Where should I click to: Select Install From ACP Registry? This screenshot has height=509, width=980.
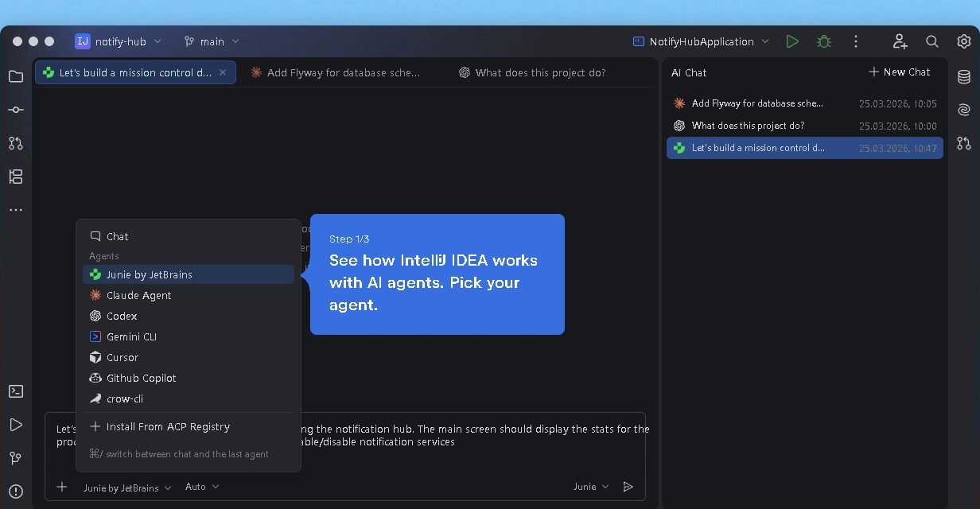(189, 426)
